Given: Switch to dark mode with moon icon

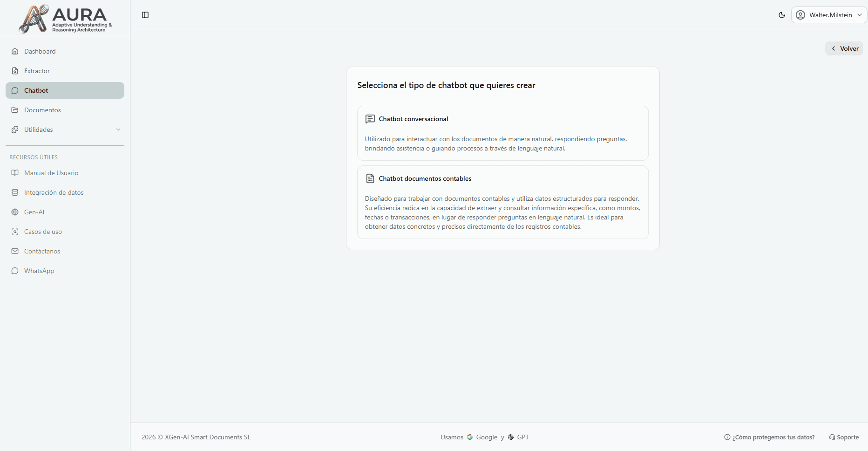Looking at the screenshot, I should (x=782, y=15).
